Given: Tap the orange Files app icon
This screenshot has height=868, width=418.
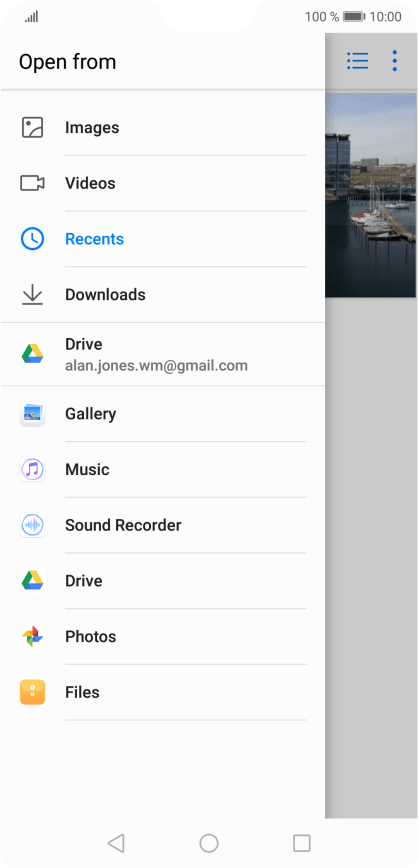Looking at the screenshot, I should [32, 692].
